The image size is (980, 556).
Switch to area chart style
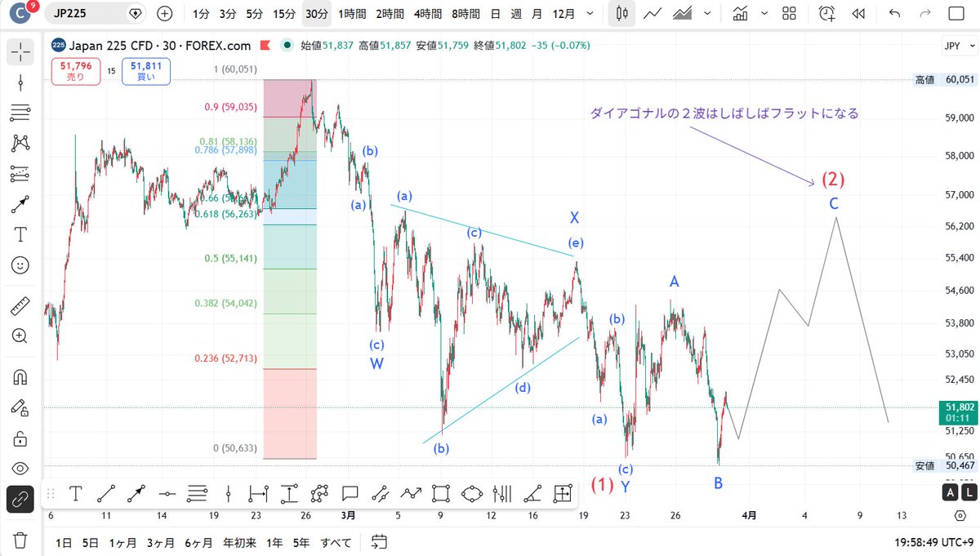682,13
